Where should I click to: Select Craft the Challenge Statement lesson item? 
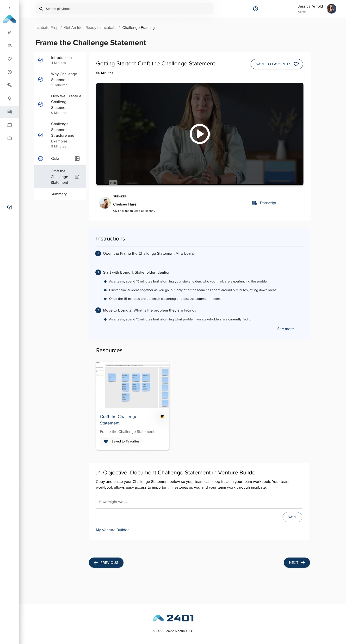60,177
